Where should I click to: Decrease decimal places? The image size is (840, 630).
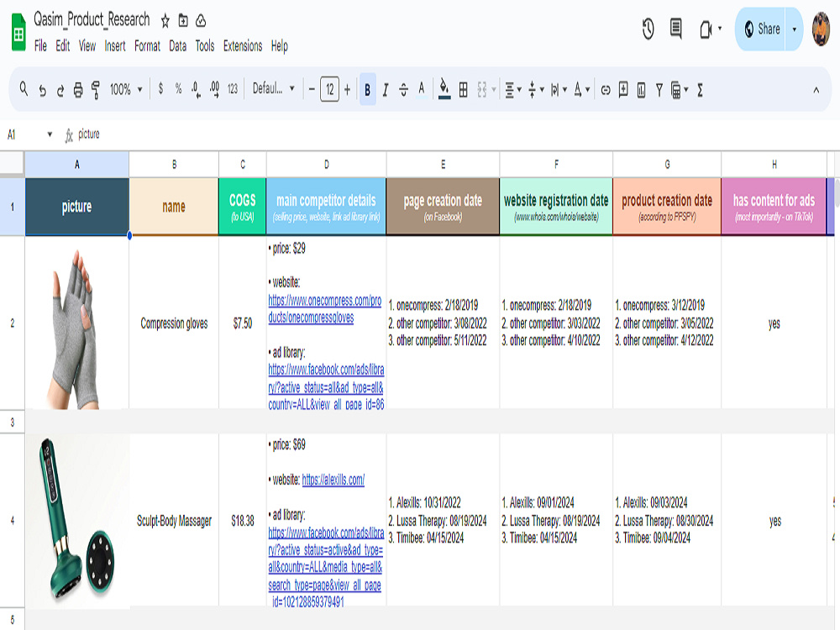[196, 90]
